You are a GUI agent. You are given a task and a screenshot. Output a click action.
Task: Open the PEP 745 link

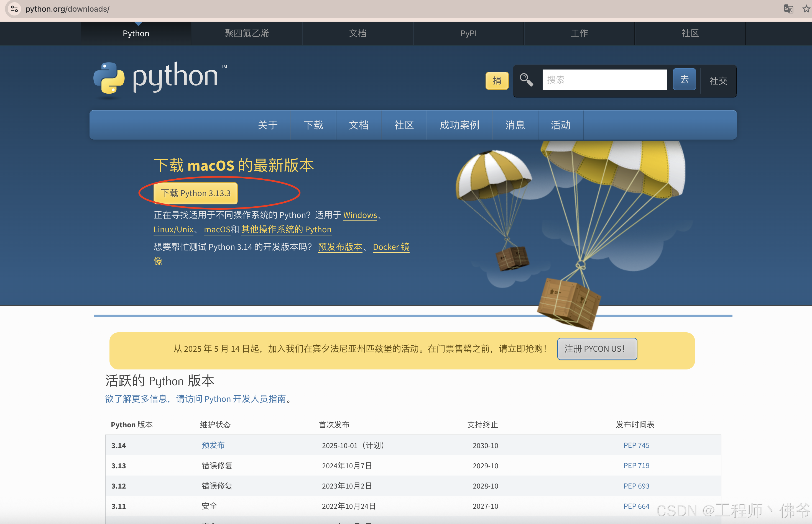[x=636, y=445]
